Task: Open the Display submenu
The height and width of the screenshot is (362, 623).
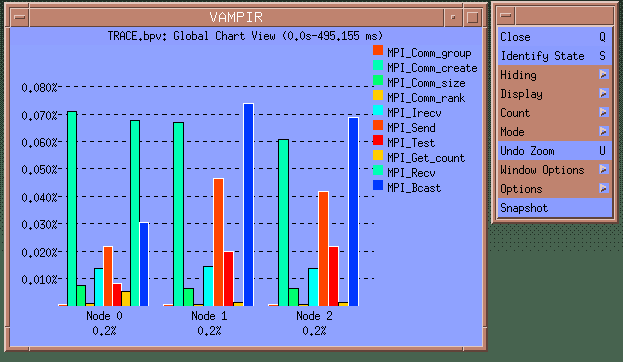Action: [555, 94]
